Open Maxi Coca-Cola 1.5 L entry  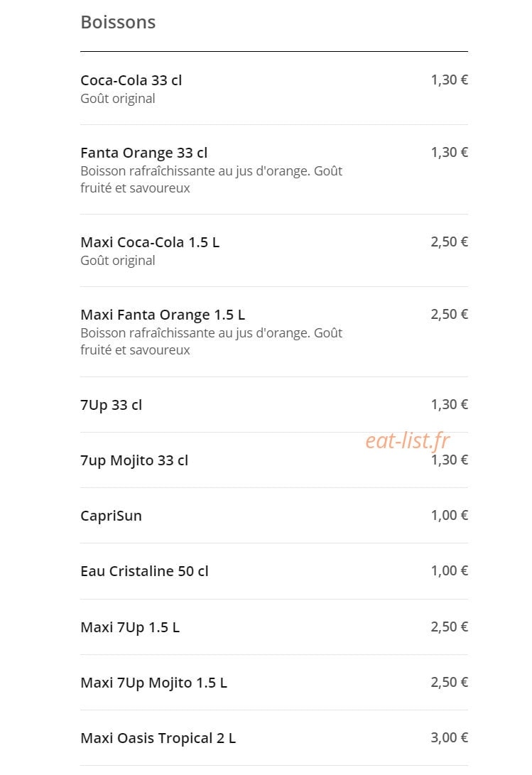[274, 251]
